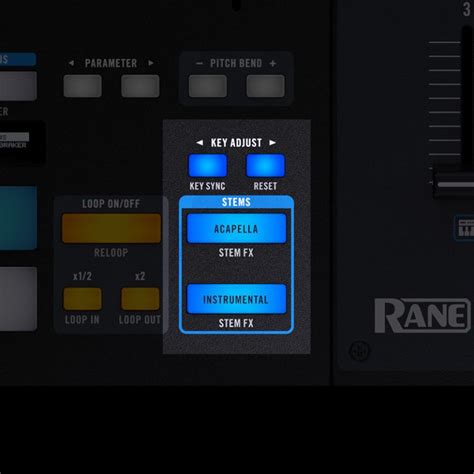Hit the key Reset blue button

pos(265,165)
